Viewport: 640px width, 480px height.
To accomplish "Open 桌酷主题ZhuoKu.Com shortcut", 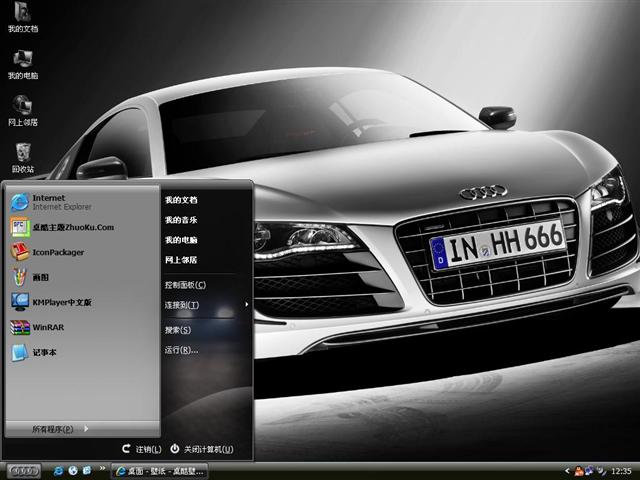I will pos(72,227).
